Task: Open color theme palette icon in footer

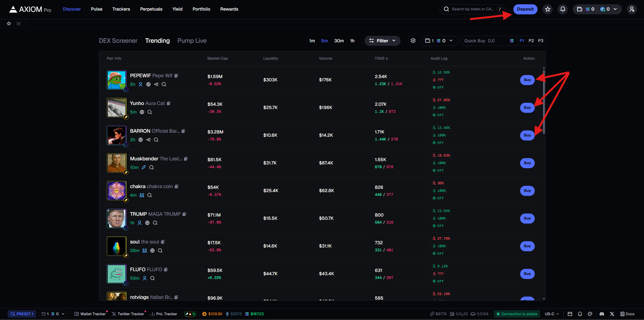Action: point(590,314)
